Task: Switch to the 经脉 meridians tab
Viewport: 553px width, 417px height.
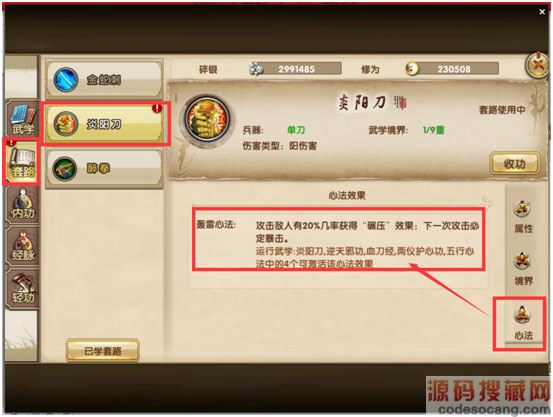Action: 23,246
